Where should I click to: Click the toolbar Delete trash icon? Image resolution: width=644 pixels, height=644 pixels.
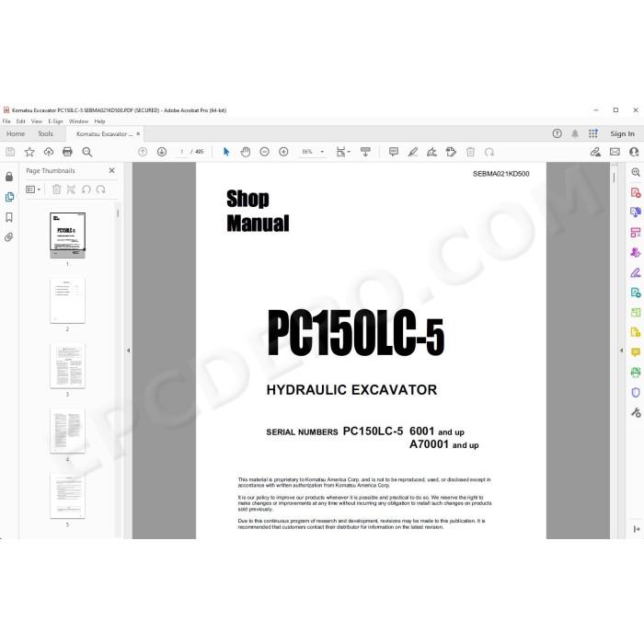click(x=471, y=152)
